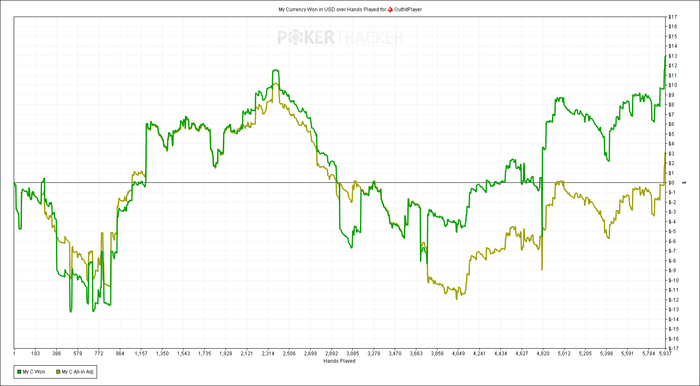Image resolution: width=700 pixels, height=386 pixels.
Task: Click the x-axis label '386'
Action: [x=57, y=353]
